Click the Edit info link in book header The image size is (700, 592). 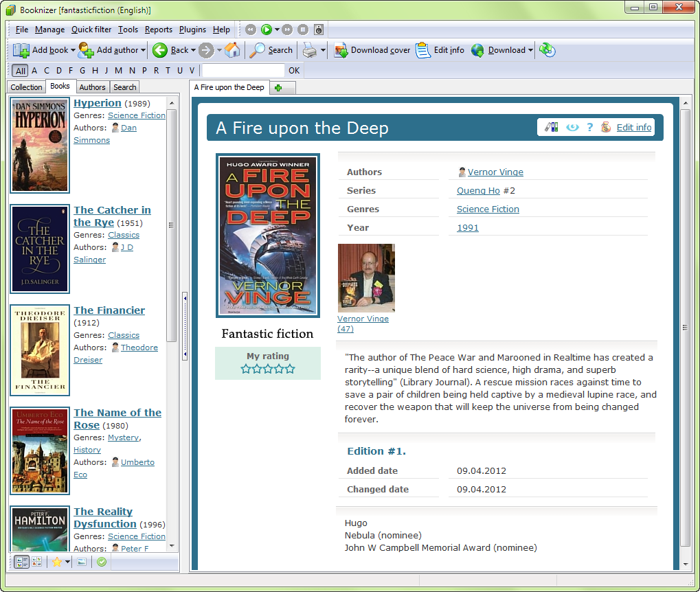pos(634,127)
